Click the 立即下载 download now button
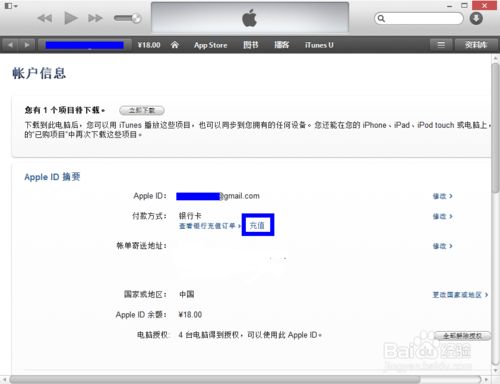The width and height of the screenshot is (500, 384). click(142, 110)
